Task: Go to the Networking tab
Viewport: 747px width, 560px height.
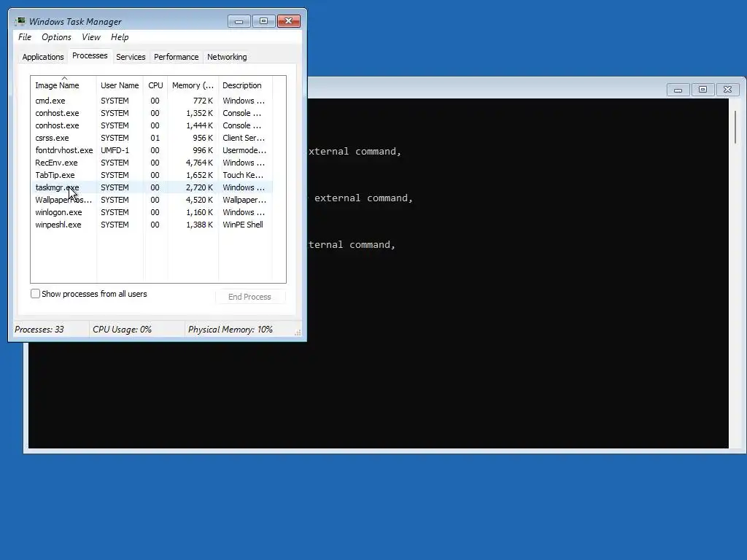Action: tap(227, 57)
